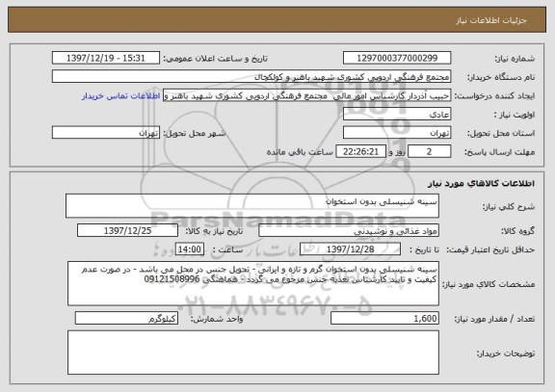
Task: Click the استان محل تحویل field تهران
Action: 397,133
